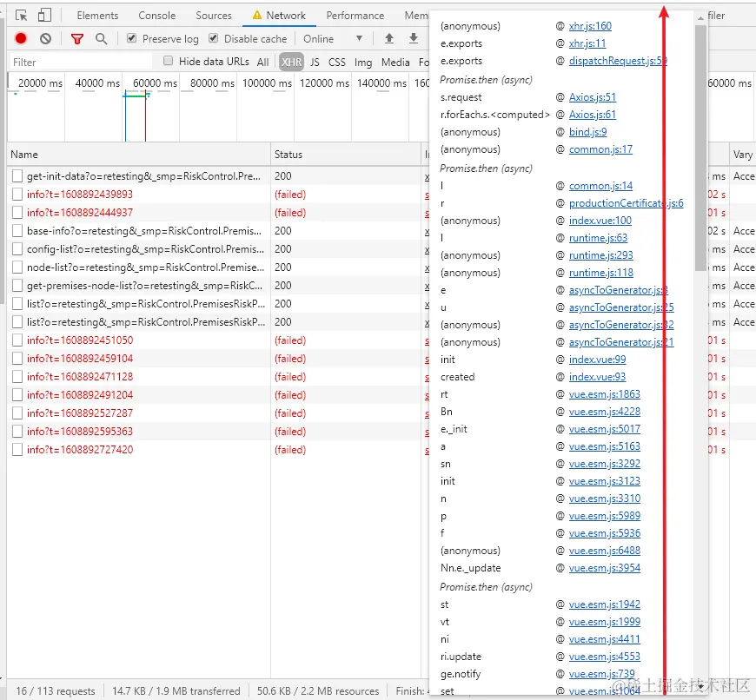Select the info?t=1608892595363 failed request
The height and width of the screenshot is (700, 756).
click(x=80, y=431)
